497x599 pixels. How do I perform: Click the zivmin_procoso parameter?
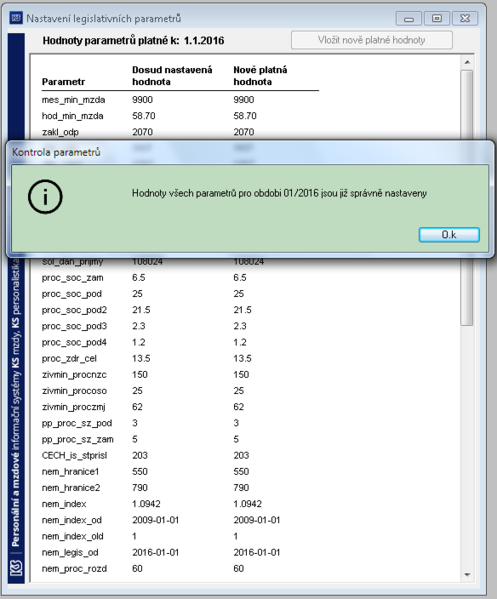(74, 391)
